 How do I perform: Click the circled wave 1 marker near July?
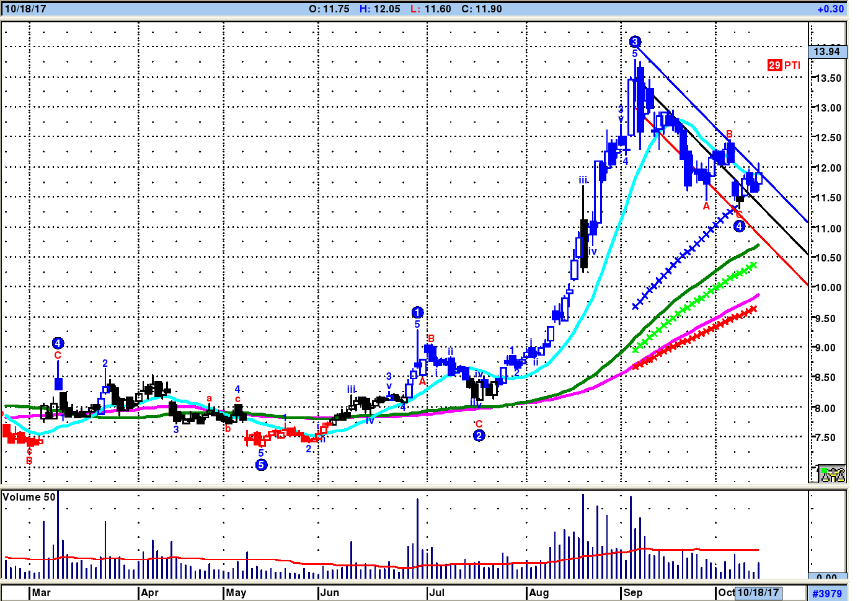(x=417, y=312)
